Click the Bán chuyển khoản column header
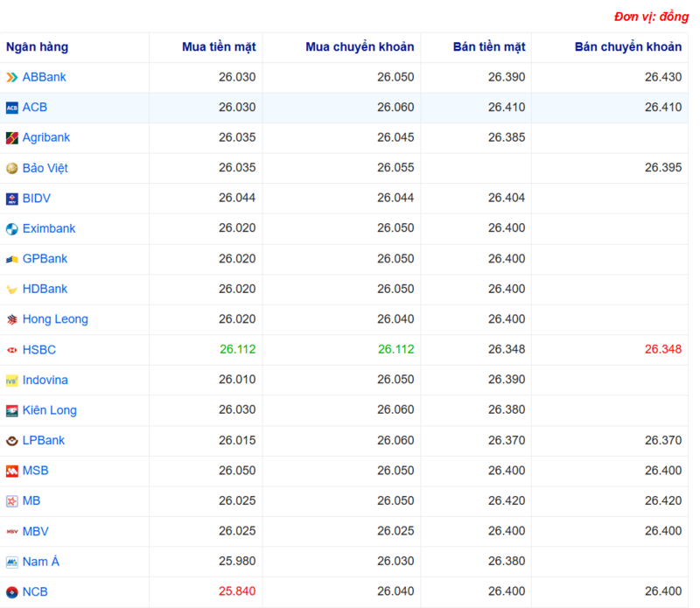The image size is (700, 608). (x=627, y=47)
